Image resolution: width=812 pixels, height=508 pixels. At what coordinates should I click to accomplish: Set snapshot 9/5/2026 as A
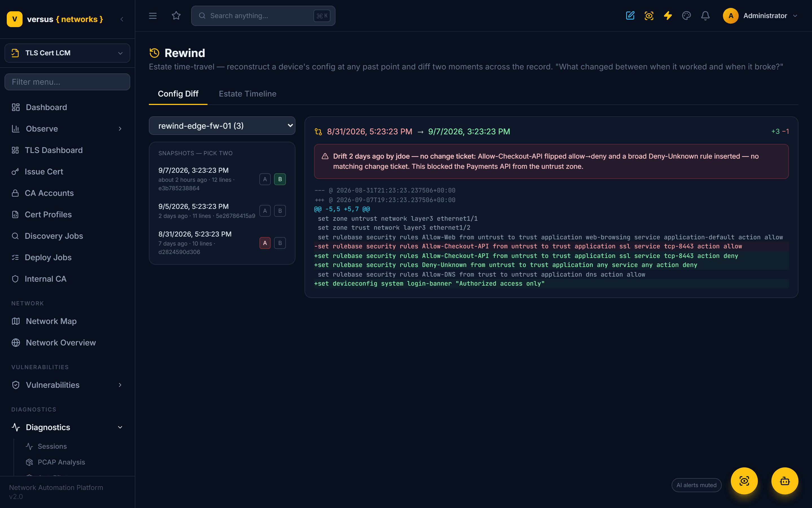point(265,211)
